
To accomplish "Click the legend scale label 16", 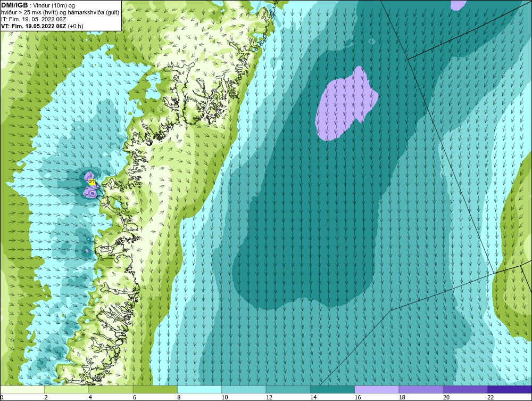I will (358, 398).
